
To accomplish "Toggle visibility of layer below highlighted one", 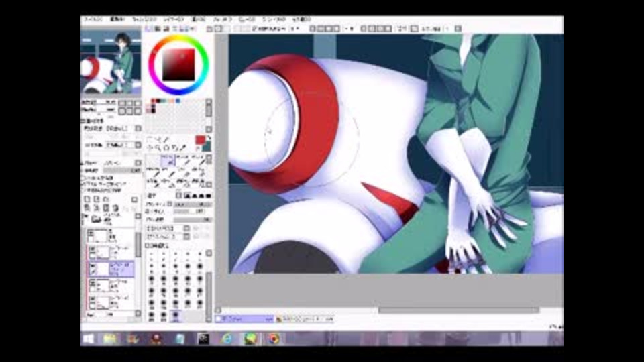I will [x=93, y=283].
